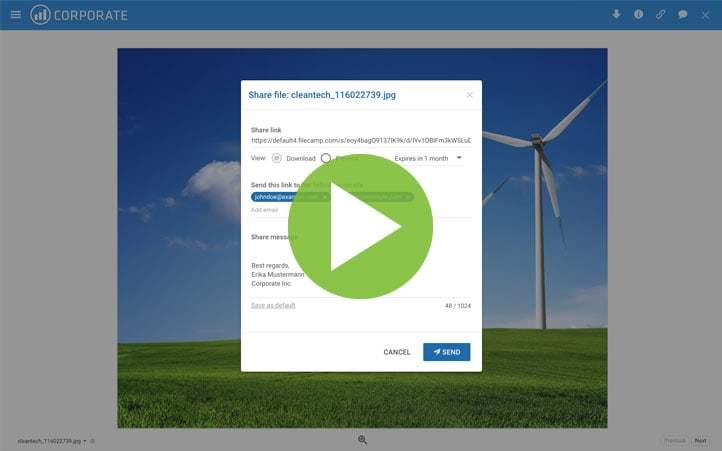The image size is (722, 451).
Task: Close the Share file dialog
Action: point(470,95)
